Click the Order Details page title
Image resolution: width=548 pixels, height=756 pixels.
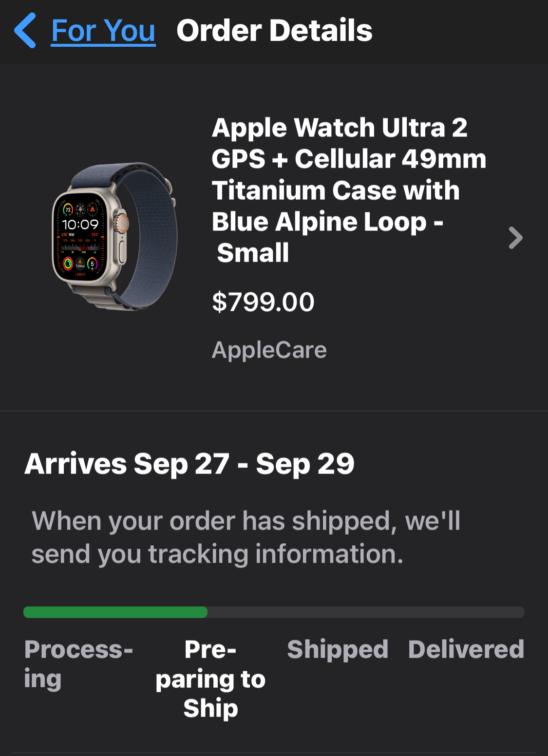click(x=274, y=31)
